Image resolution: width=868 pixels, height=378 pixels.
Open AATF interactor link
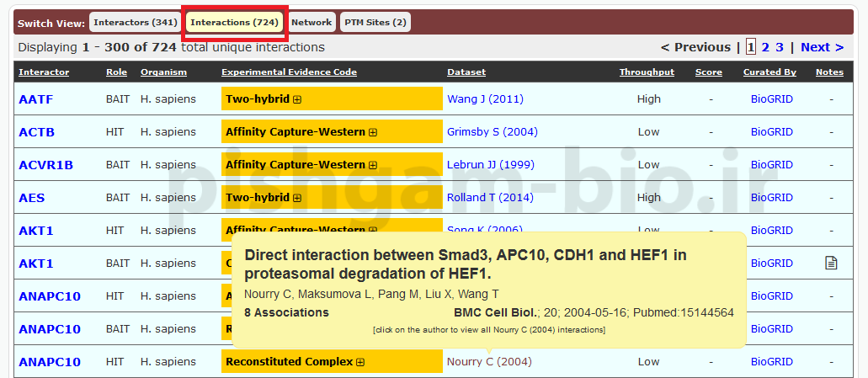[x=35, y=99]
